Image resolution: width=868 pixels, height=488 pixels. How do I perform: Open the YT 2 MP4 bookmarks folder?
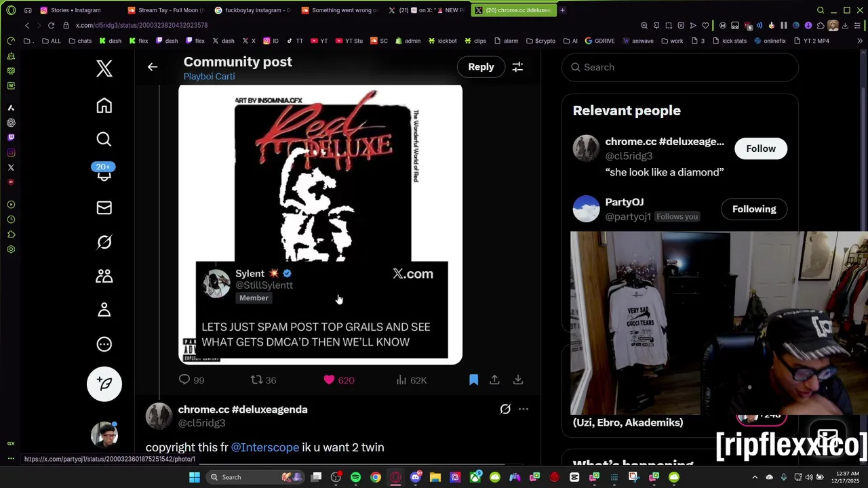click(x=811, y=41)
